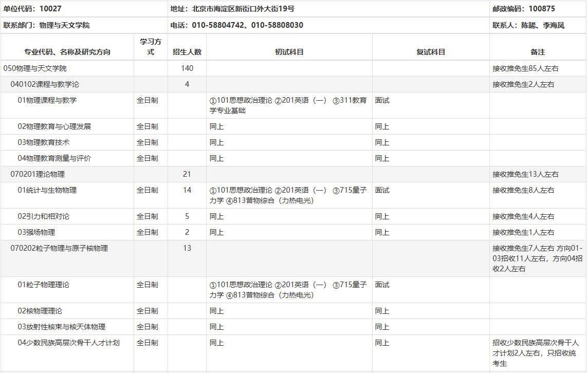Select the 070202粒子物理与原子核物理 major row
Screen dimensions: 588x373
click(59, 248)
